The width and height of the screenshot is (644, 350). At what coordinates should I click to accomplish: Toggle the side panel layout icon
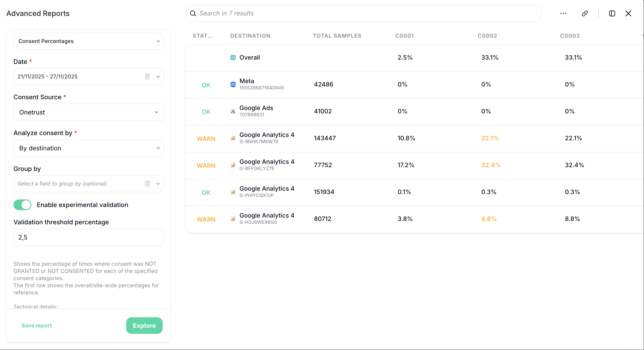pyautogui.click(x=612, y=13)
